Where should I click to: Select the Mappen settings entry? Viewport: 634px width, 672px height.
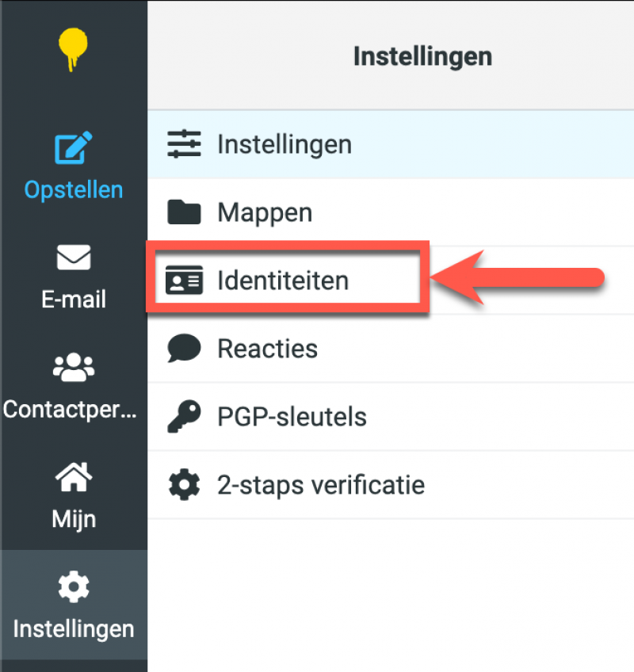pos(265,212)
